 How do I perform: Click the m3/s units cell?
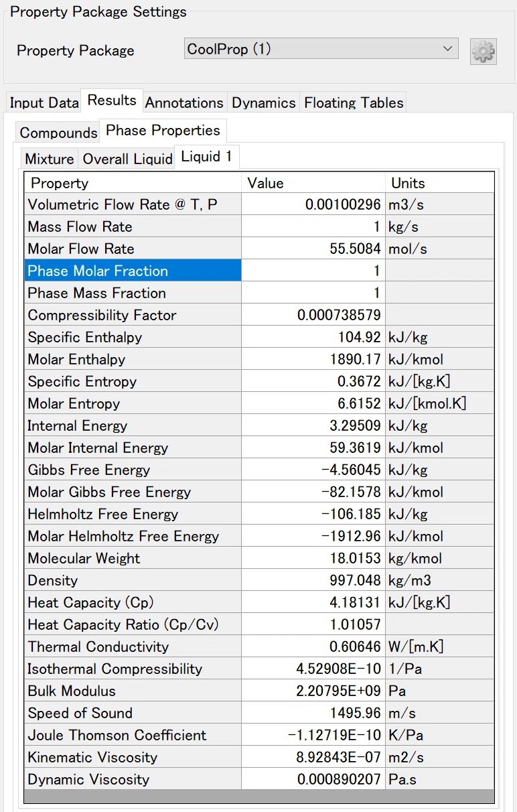(439, 204)
